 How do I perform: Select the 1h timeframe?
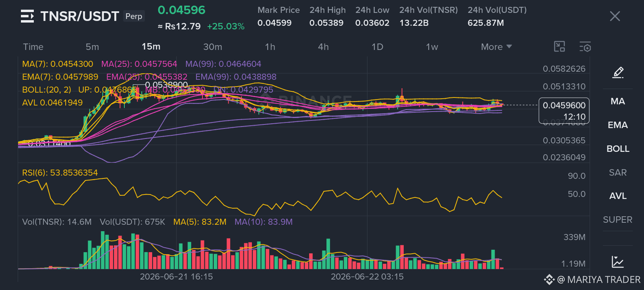click(270, 47)
